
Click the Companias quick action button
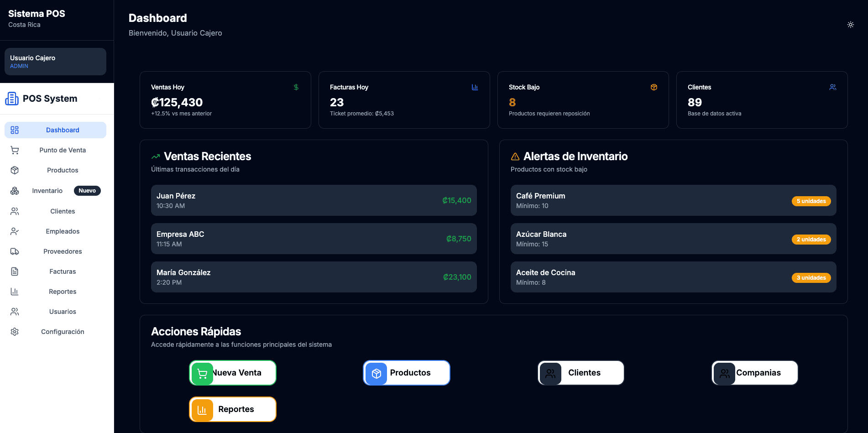(755, 373)
